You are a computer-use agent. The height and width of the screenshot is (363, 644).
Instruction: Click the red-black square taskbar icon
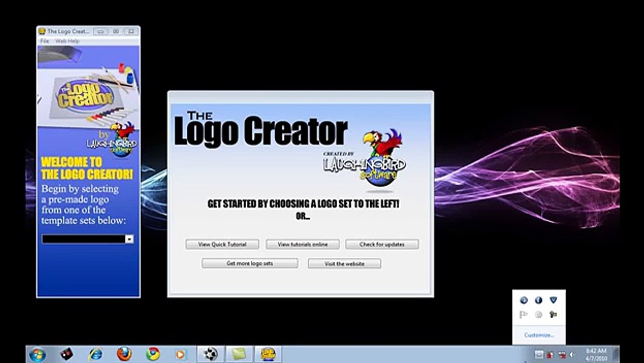(66, 354)
